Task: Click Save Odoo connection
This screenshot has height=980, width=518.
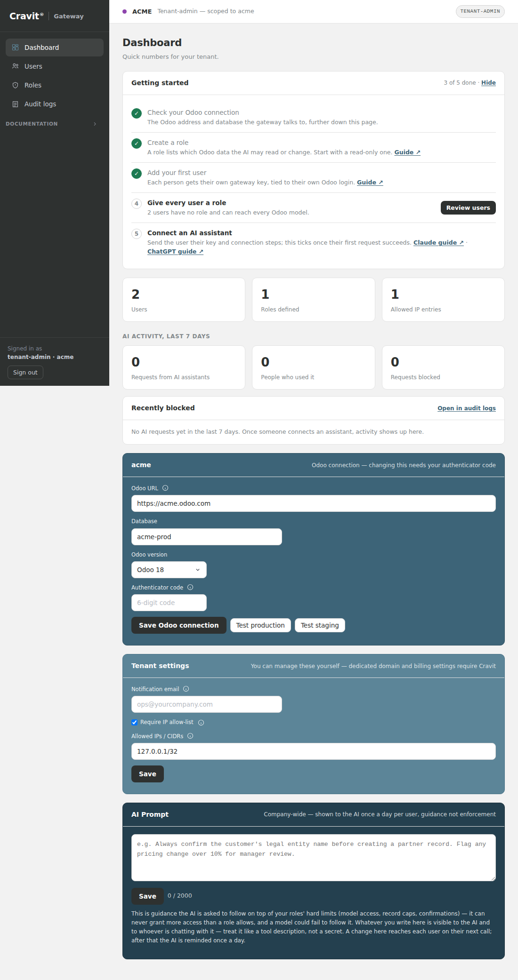Action: point(179,625)
